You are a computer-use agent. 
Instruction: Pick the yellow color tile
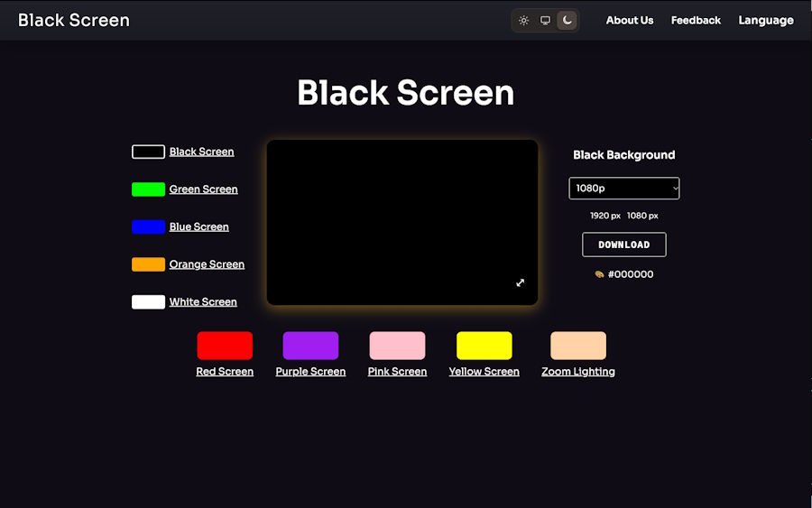tap(484, 346)
